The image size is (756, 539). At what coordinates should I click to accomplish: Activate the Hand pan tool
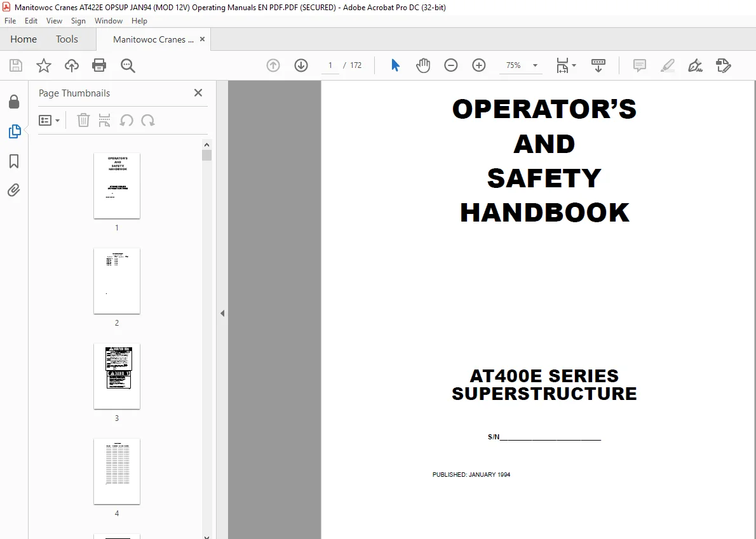coord(423,65)
